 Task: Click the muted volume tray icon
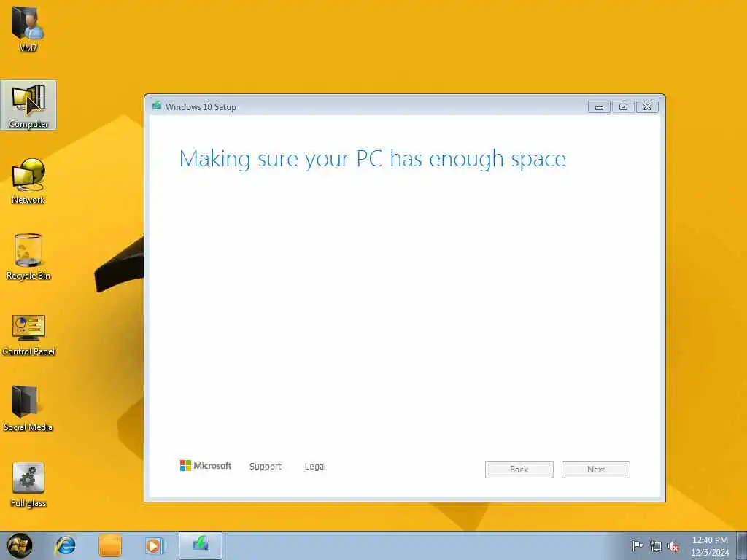coord(673,546)
